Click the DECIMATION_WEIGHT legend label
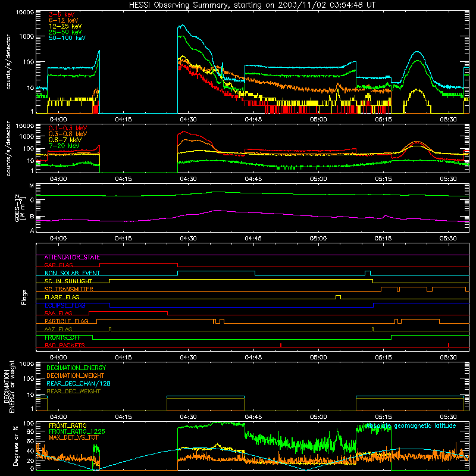 76,376
